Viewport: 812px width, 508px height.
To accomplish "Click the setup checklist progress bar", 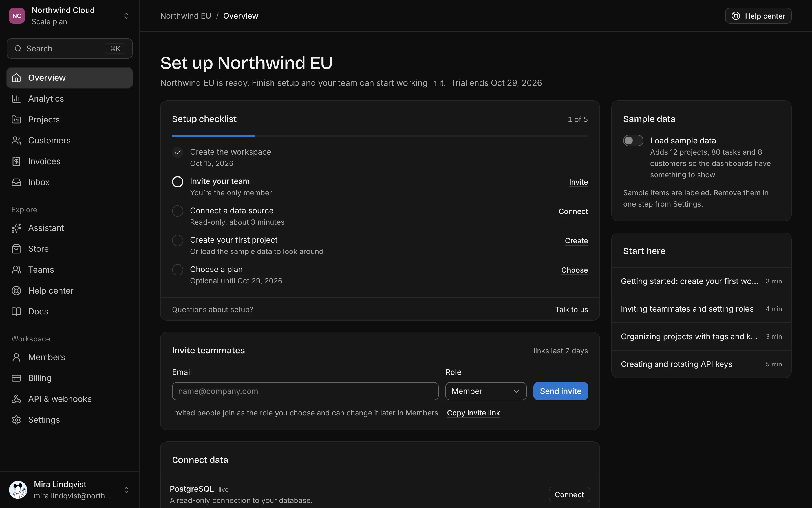I will pyautogui.click(x=380, y=136).
